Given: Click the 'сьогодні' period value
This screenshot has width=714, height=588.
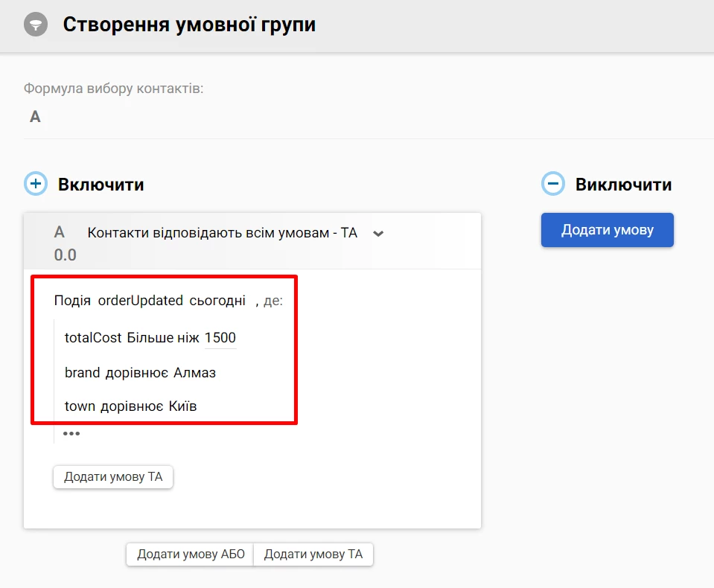Looking at the screenshot, I should 217,301.
